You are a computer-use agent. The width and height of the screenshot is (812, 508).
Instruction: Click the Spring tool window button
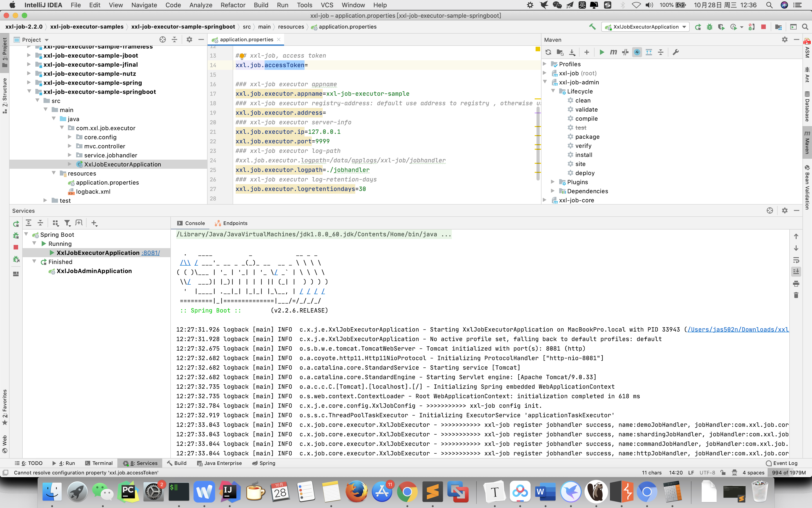[263, 463]
